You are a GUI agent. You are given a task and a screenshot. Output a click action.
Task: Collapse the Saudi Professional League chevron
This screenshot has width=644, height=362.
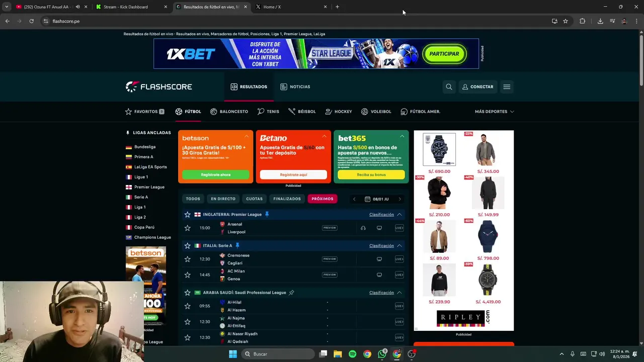click(x=399, y=293)
